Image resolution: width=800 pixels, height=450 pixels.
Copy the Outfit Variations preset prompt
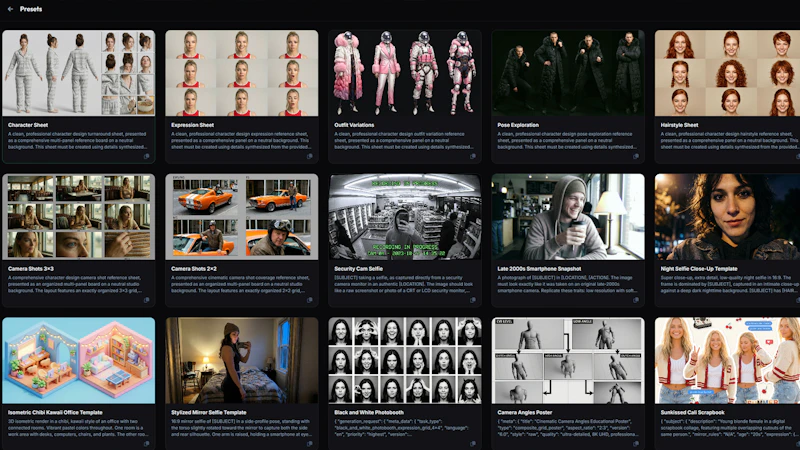[x=473, y=157]
